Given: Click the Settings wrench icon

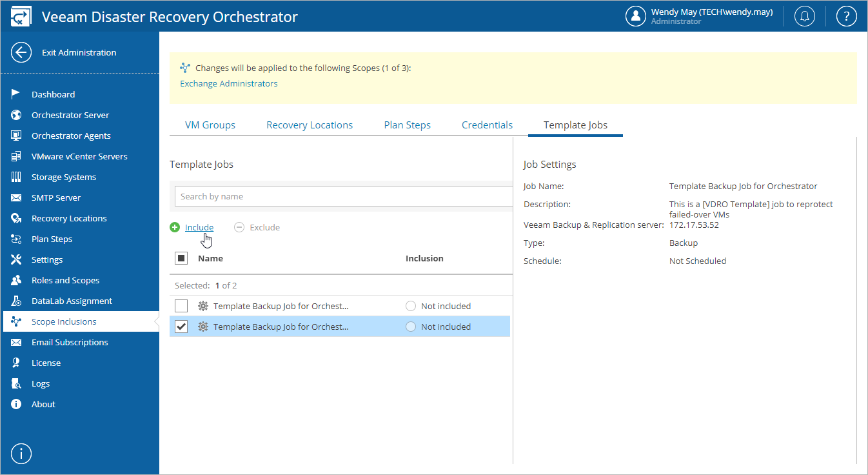Looking at the screenshot, I should click(17, 259).
